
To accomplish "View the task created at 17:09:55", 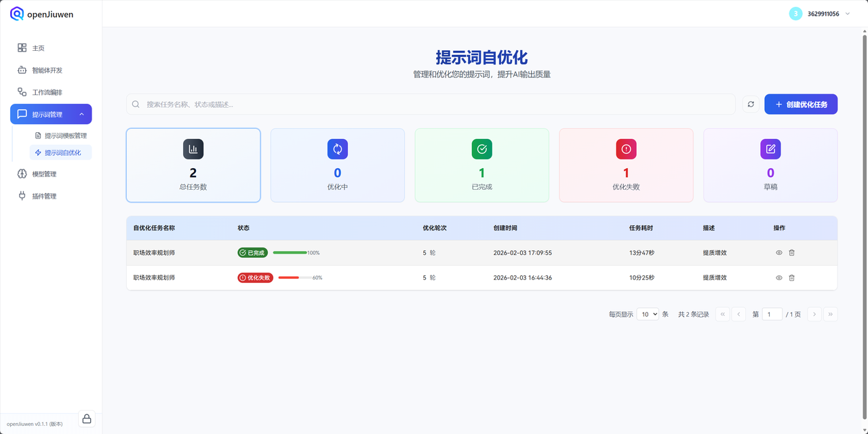I will 779,253.
